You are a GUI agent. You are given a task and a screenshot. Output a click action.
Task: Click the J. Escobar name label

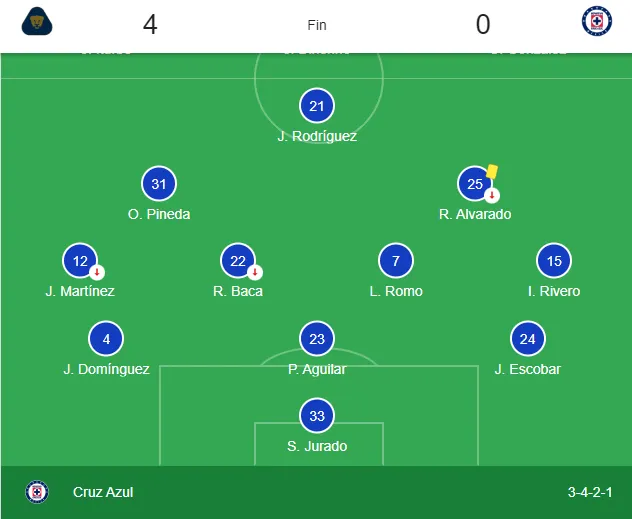pos(527,369)
